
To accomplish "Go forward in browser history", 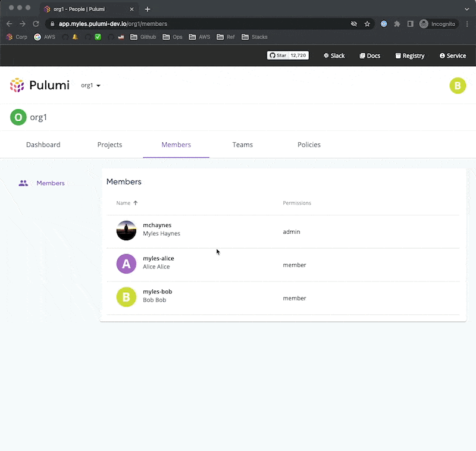I will click(x=23, y=24).
